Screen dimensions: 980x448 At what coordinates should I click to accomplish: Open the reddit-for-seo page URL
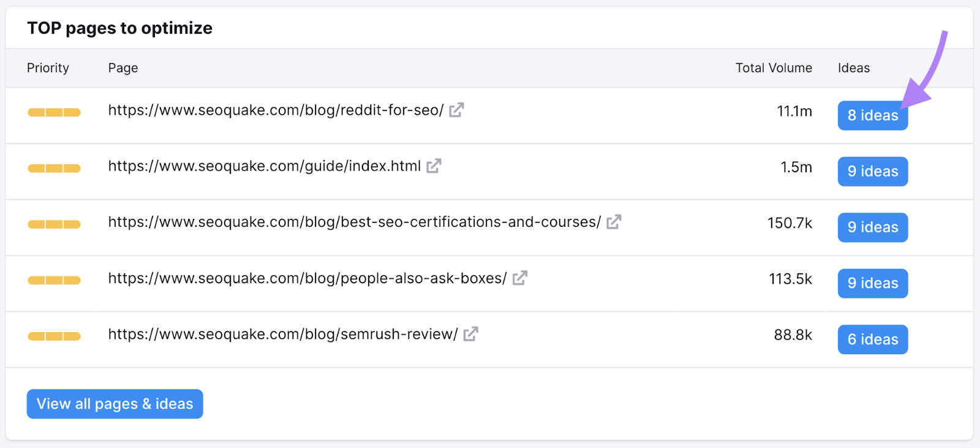pos(276,110)
